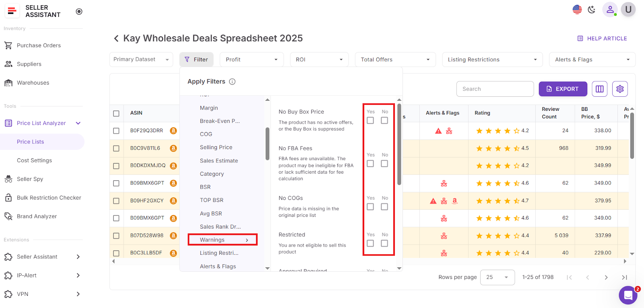Click the table vertical scrollbar thumb

[x=632, y=135]
